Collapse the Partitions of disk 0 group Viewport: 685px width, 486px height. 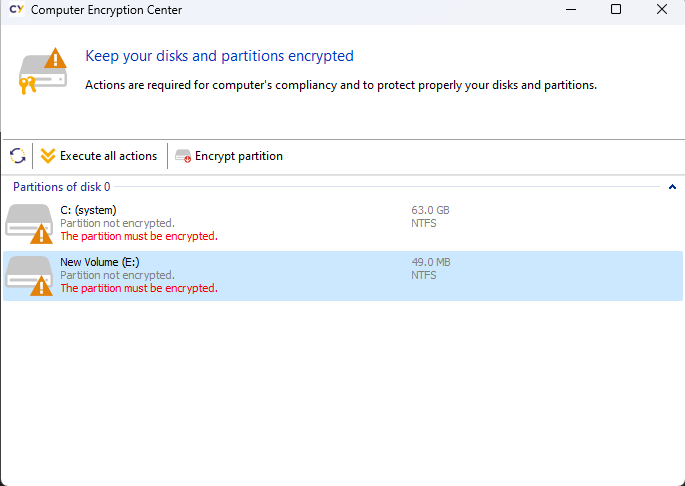point(672,187)
